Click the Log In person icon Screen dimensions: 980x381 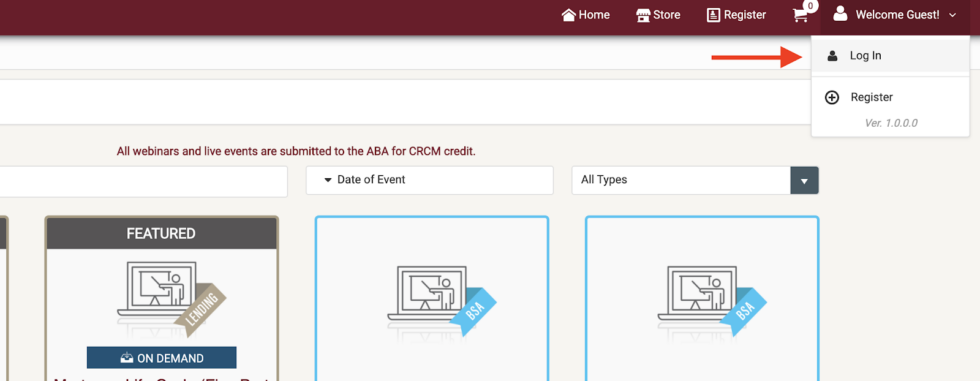tap(832, 56)
